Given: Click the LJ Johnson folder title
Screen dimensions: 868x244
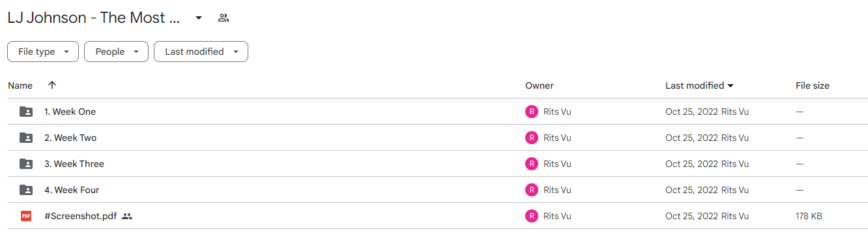Looking at the screenshot, I should [x=93, y=18].
